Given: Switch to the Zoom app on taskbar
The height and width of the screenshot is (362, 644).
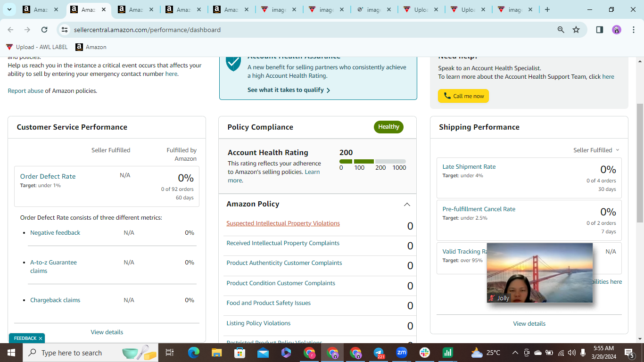Looking at the screenshot, I should 402,353.
